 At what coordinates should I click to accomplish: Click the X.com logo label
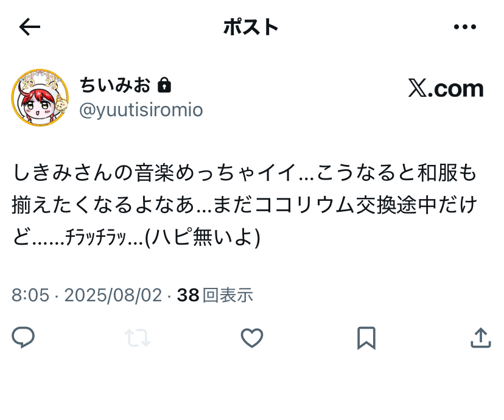[x=446, y=88]
